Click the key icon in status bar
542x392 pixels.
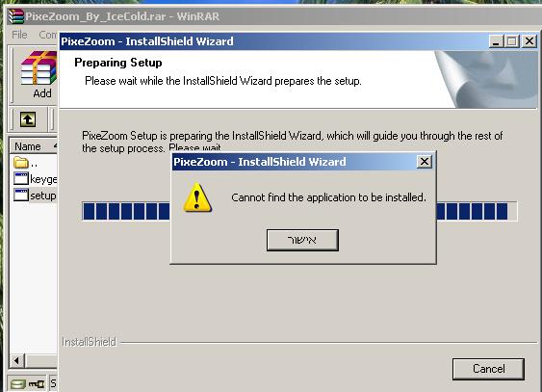(x=37, y=383)
